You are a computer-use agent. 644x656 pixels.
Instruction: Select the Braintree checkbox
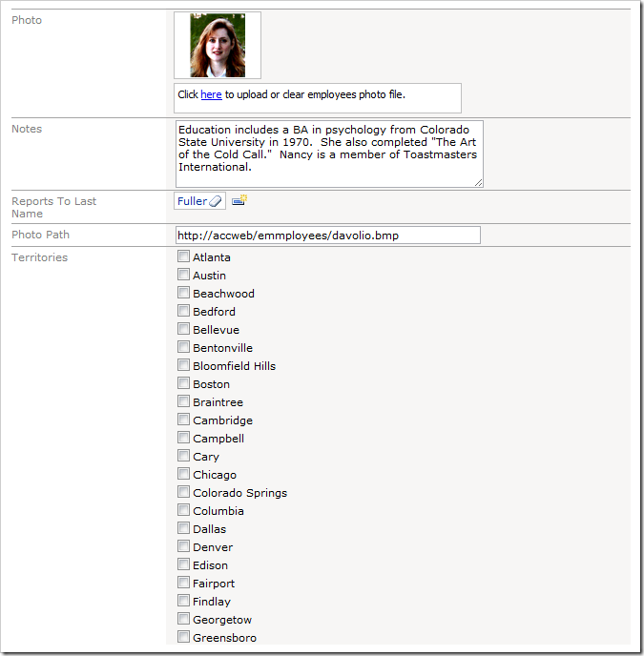(x=183, y=401)
